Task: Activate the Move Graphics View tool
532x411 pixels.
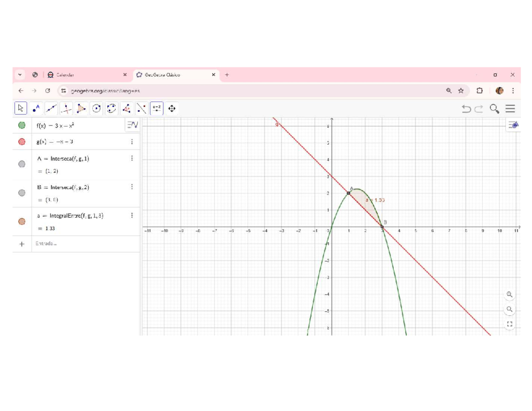Action: coord(172,108)
